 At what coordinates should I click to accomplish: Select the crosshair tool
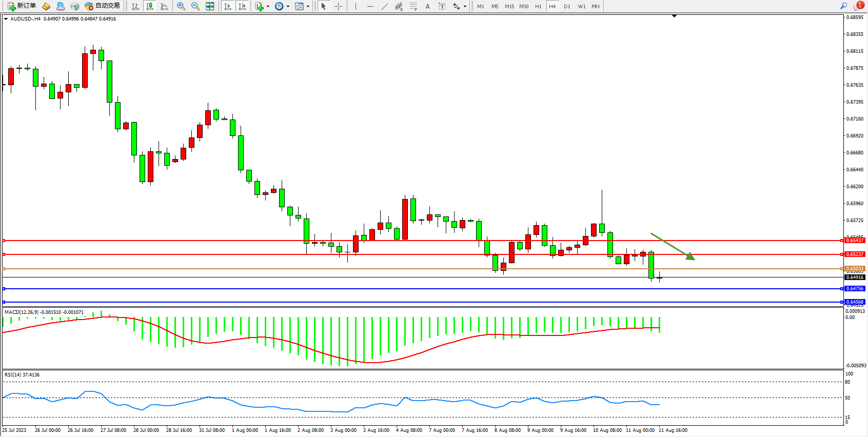click(339, 6)
